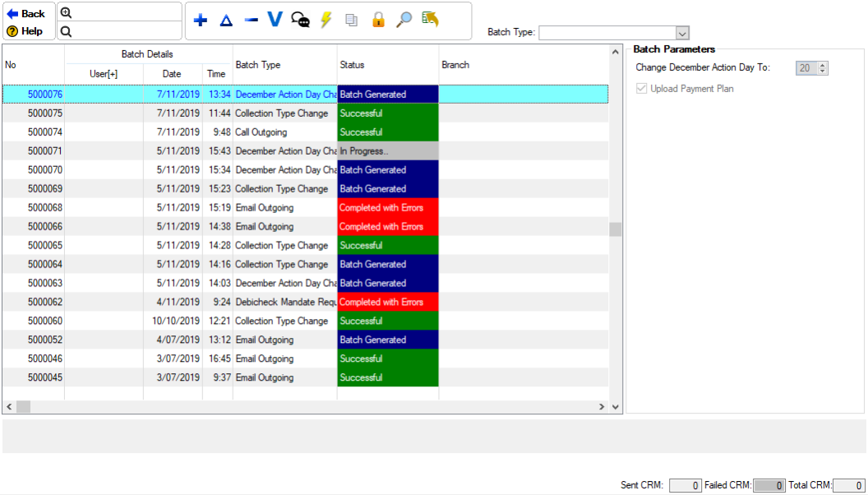Click the blue plus add icon
Screen dimensions: 868x495
pyautogui.click(x=201, y=21)
